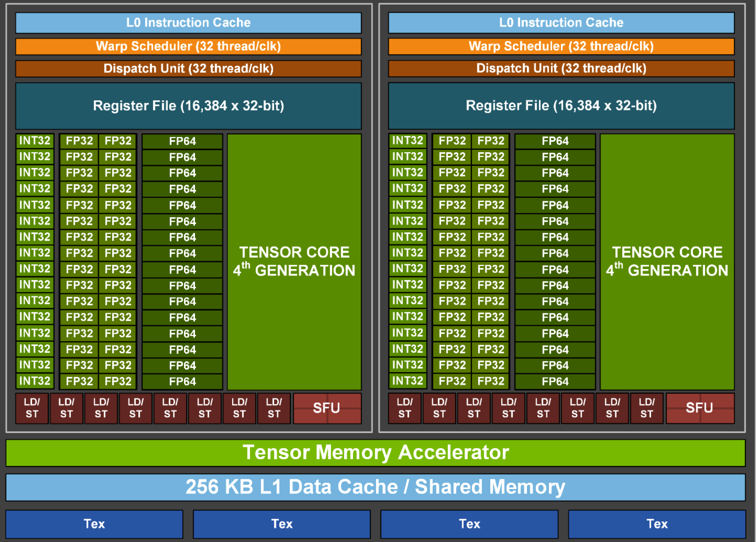Select the SFU block in the left partition

pos(327,408)
